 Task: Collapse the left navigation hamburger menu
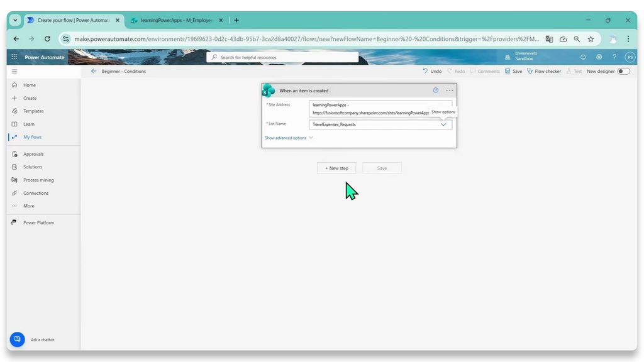tap(14, 72)
